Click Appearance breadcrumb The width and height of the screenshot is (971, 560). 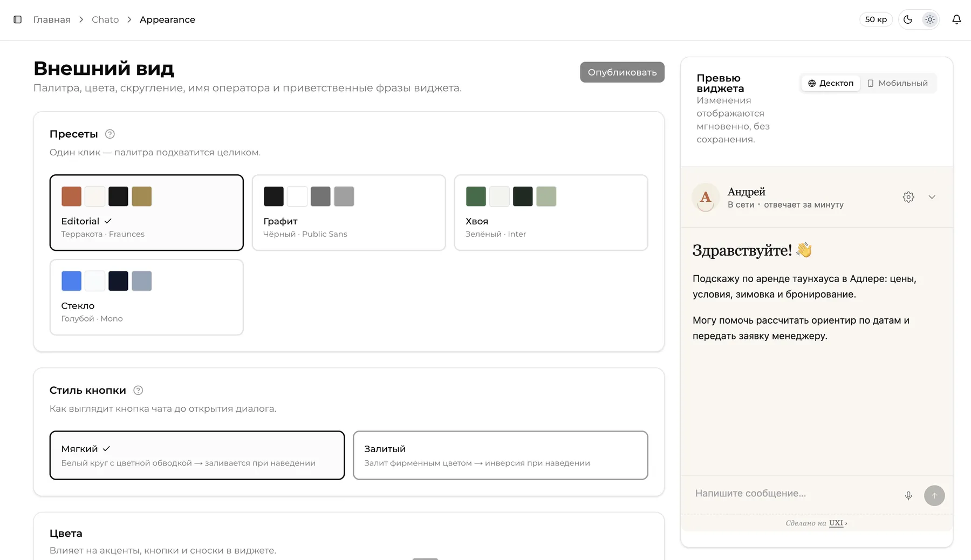click(x=167, y=19)
